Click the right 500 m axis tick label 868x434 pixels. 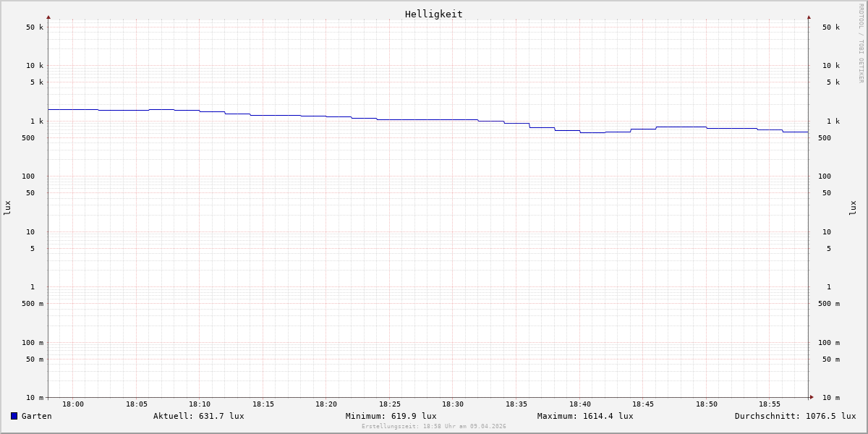point(829,304)
